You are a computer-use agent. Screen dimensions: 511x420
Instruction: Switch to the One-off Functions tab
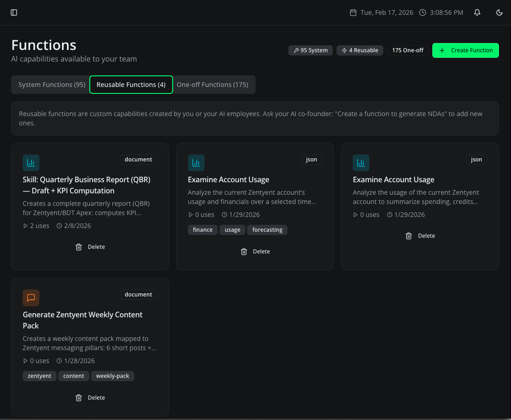click(x=213, y=85)
